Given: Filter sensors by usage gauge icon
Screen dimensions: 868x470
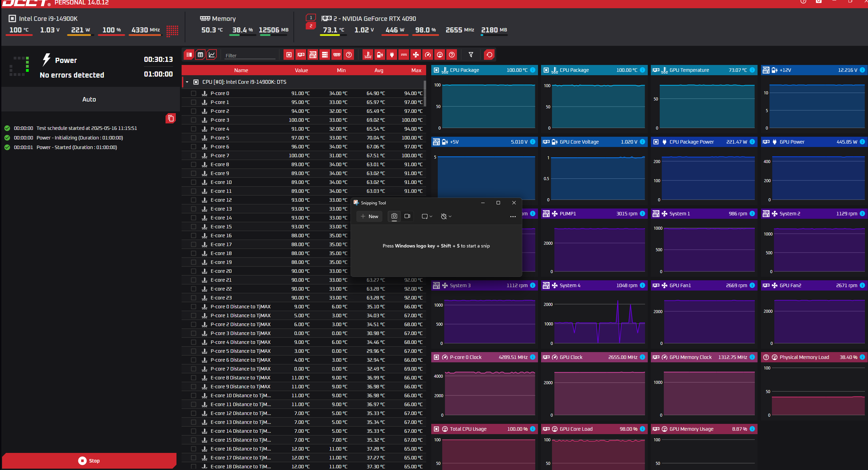Looking at the screenshot, I should (x=440, y=55).
